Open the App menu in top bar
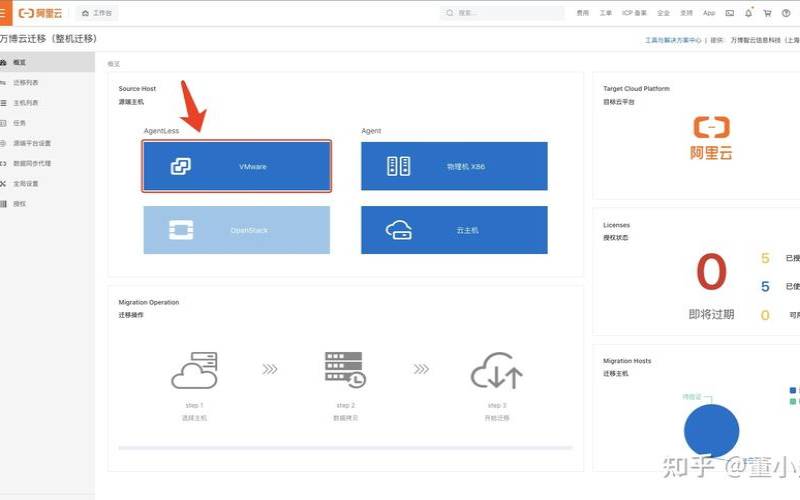 pyautogui.click(x=709, y=13)
